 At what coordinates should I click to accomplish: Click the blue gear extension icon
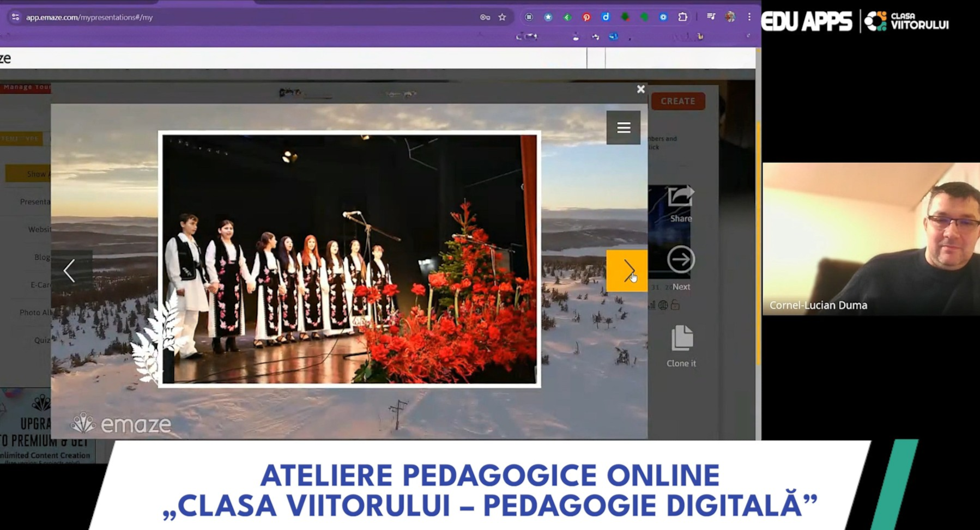[663, 17]
